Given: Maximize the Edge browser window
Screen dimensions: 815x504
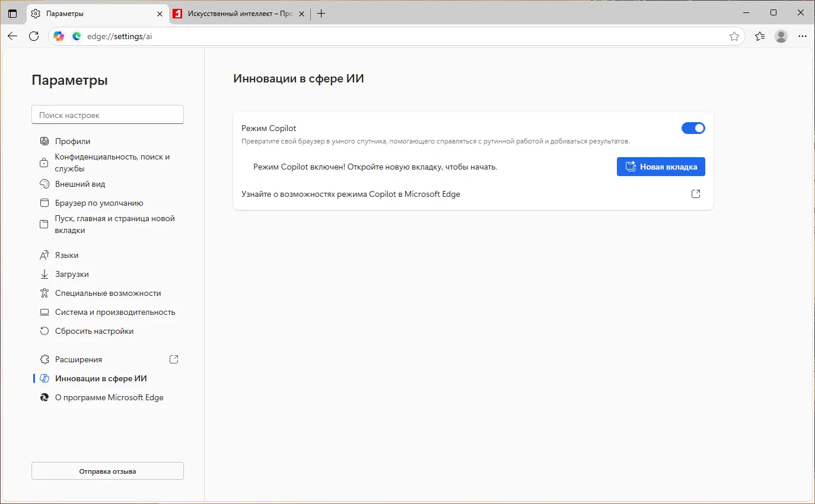Looking at the screenshot, I should (x=773, y=12).
